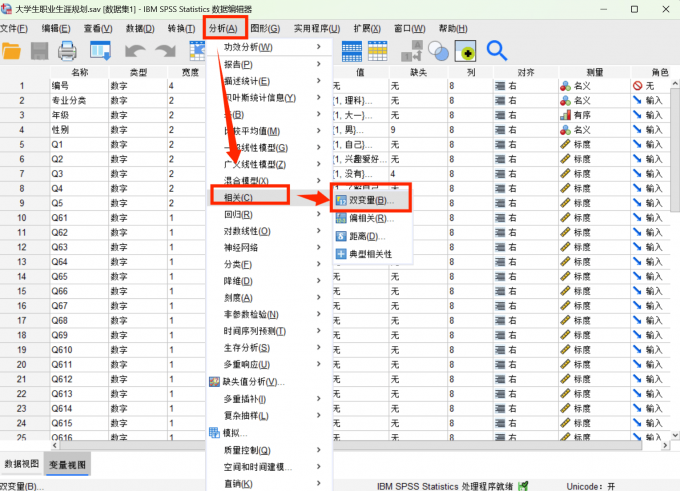Click the Q610 variable name cell
Screen dimensions: 680x491
(x=79, y=350)
